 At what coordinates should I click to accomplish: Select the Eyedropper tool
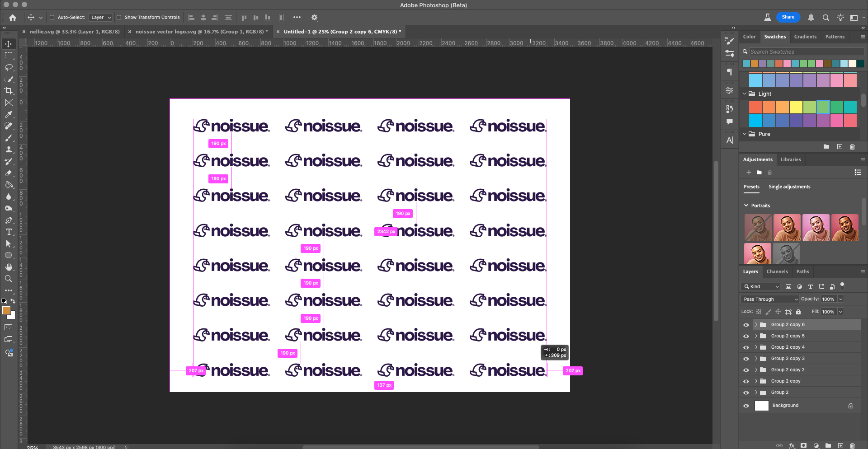click(9, 114)
